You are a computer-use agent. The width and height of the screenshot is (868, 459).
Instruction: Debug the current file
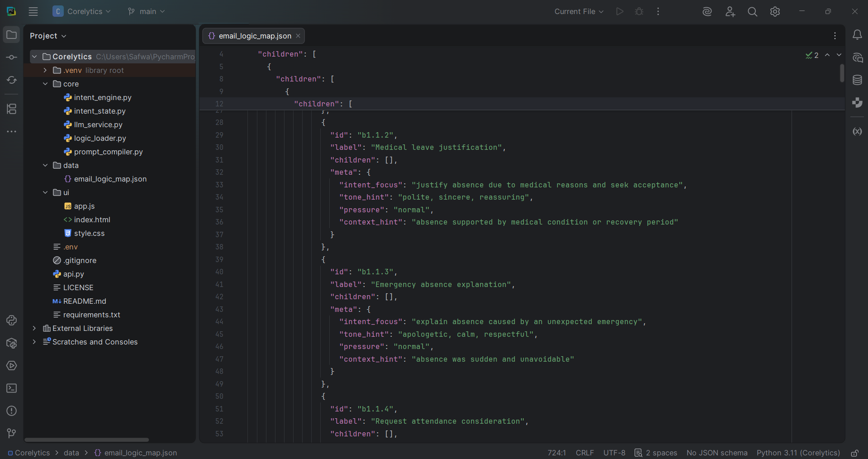(639, 11)
